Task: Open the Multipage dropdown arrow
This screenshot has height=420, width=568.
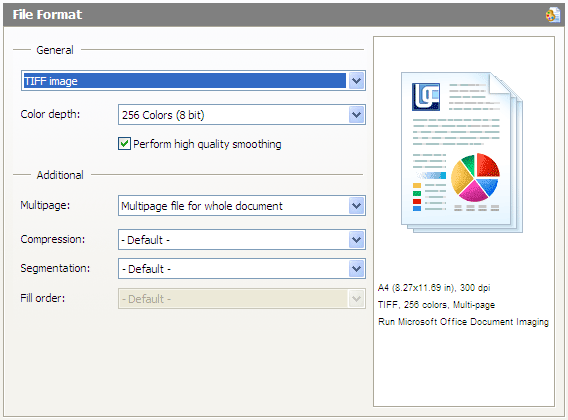Action: [x=356, y=206]
